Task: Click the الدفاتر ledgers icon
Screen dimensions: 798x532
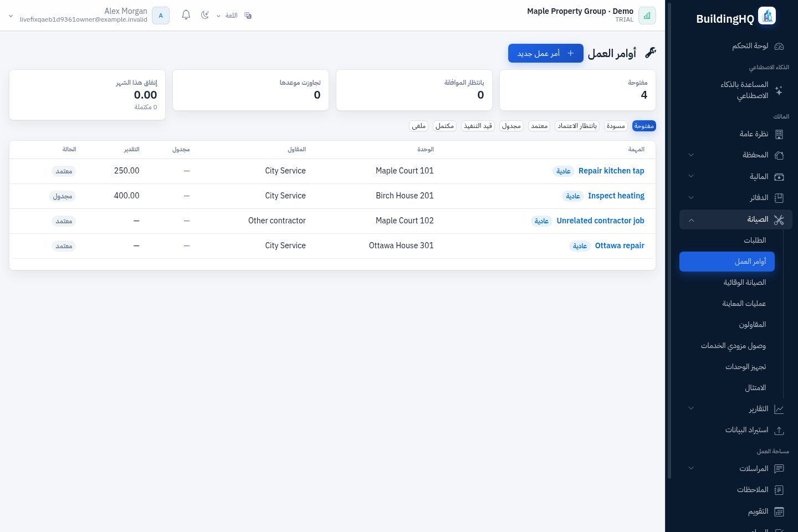Action: coord(779,198)
